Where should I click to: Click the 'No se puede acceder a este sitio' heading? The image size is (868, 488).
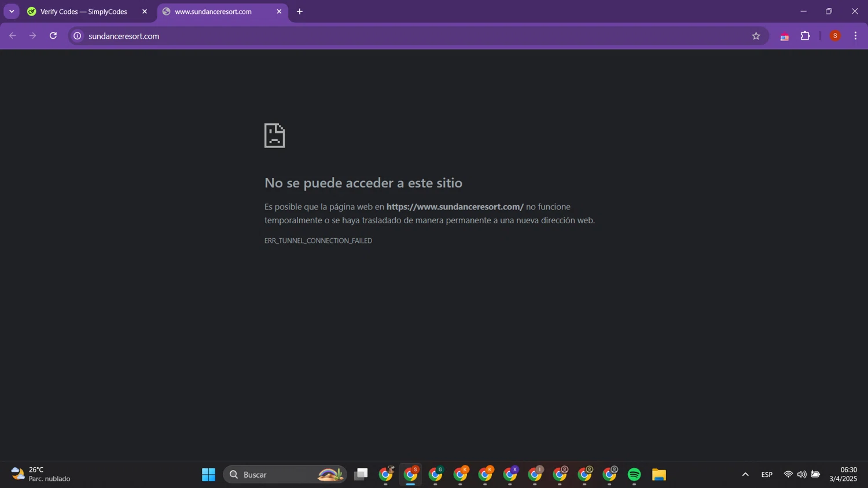(x=363, y=183)
